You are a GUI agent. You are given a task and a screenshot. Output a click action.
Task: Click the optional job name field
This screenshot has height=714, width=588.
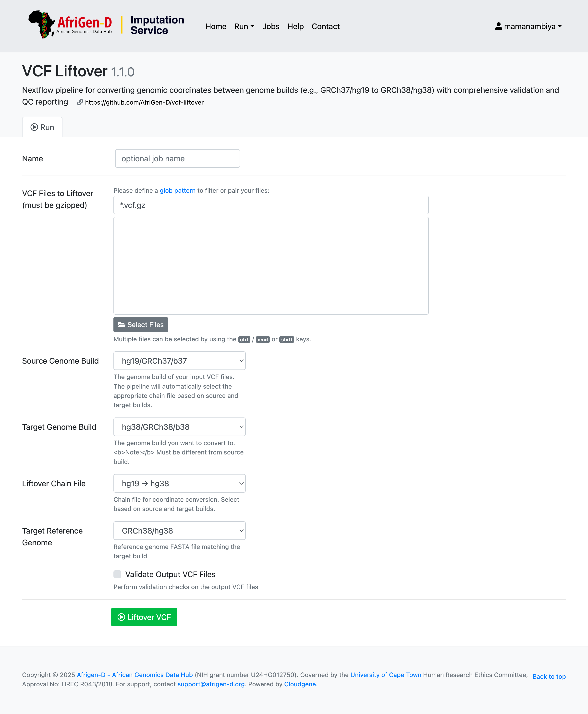tap(177, 158)
